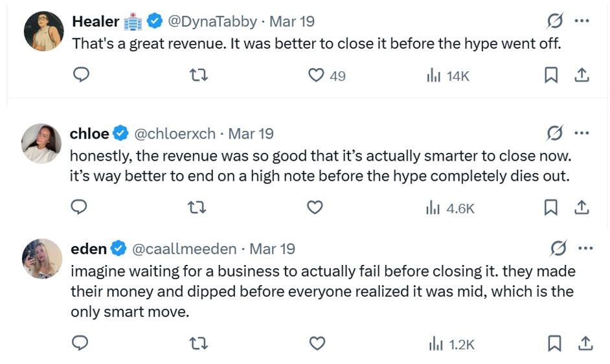610x364 pixels.
Task: Bookmark eden's tweet
Action: [554, 343]
